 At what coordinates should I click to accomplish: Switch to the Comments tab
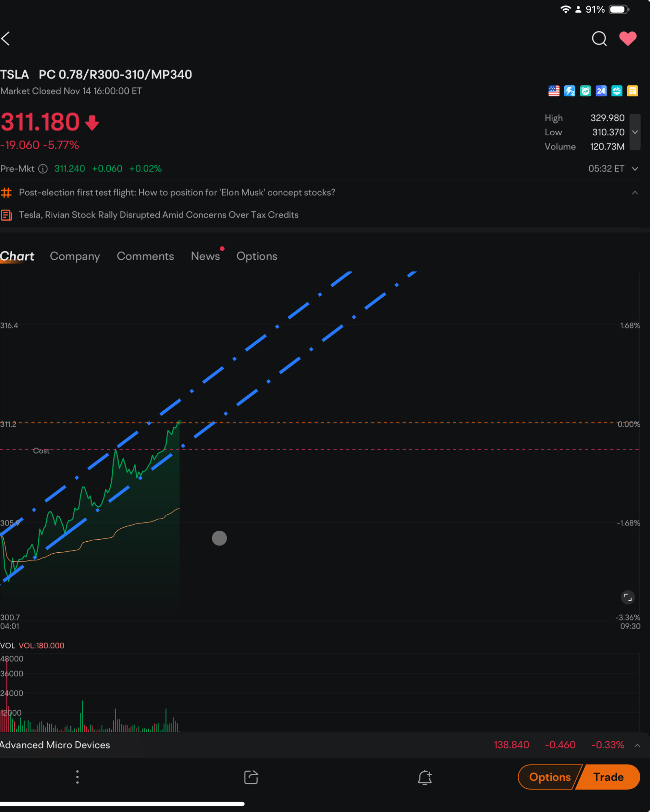point(145,256)
